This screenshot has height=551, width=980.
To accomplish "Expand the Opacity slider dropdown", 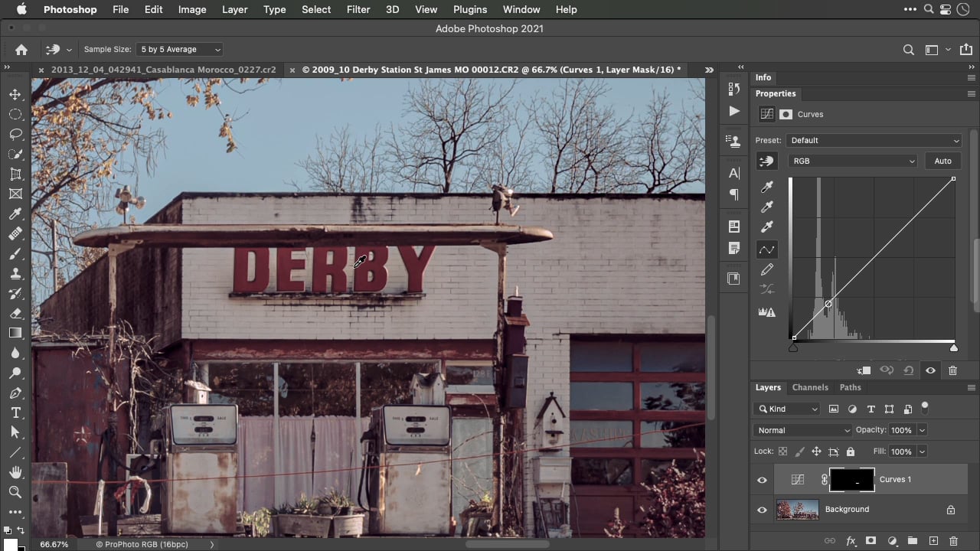I will coord(922,430).
